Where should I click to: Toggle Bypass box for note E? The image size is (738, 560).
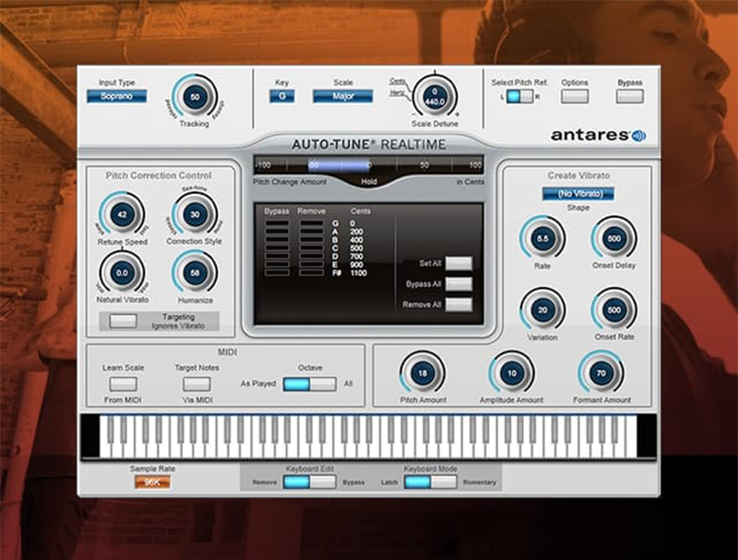(277, 265)
